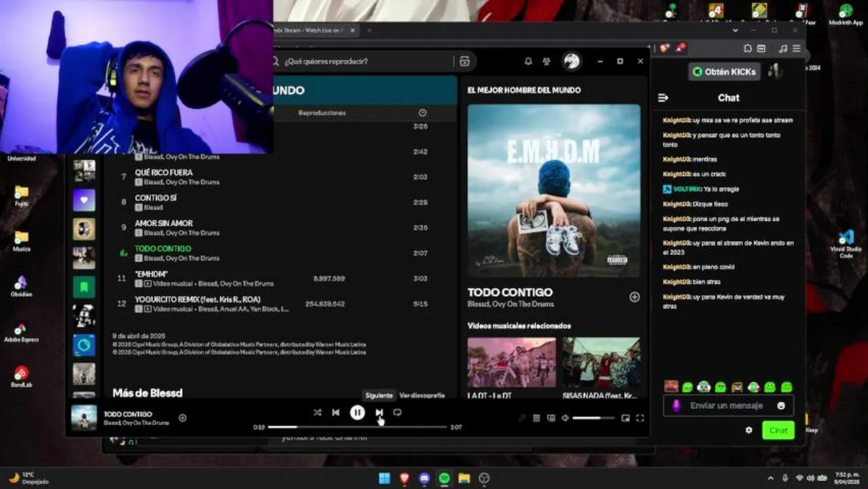Open File Explorer from the taskbar

464,478
